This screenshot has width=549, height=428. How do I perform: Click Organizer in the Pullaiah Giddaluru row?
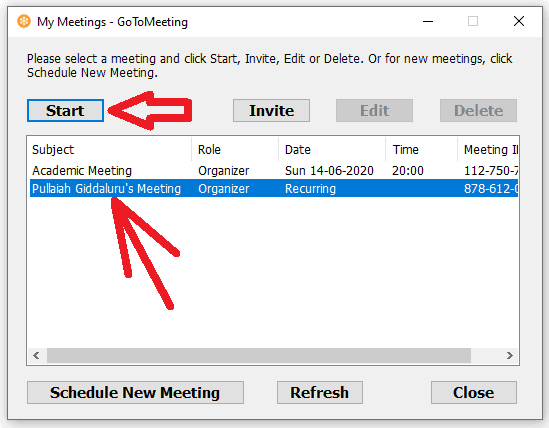(x=223, y=189)
